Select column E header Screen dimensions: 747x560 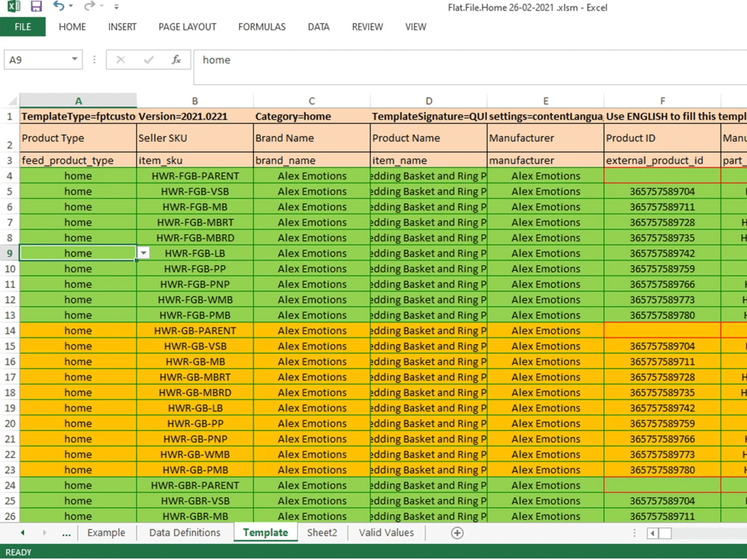click(545, 101)
